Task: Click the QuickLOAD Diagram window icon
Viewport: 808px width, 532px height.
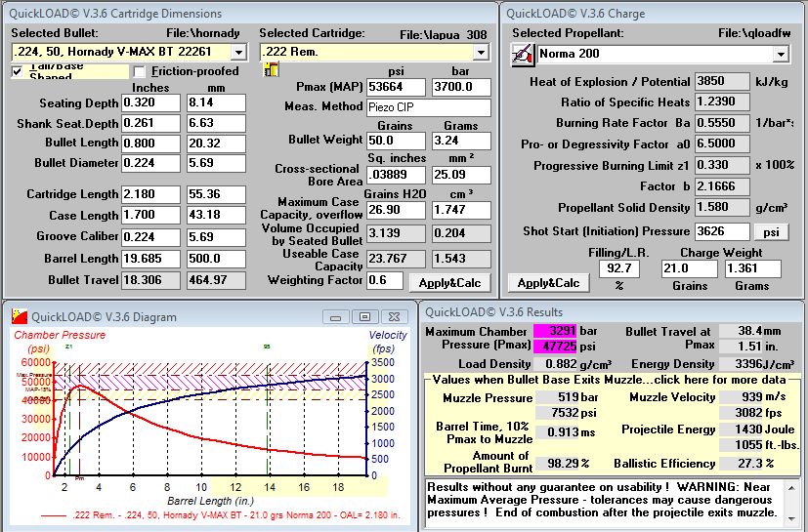Action: click(19, 315)
